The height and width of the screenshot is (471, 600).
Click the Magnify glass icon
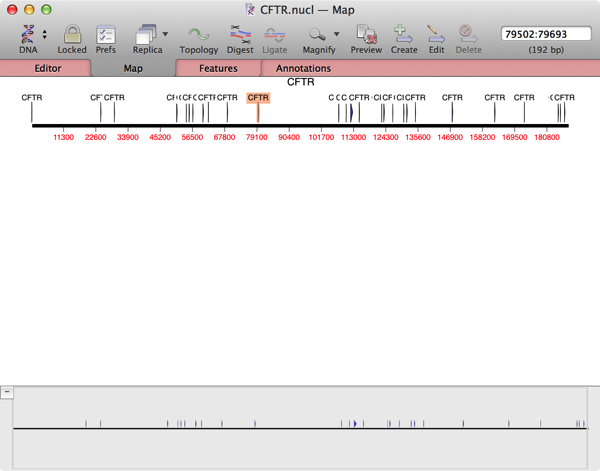(x=318, y=34)
